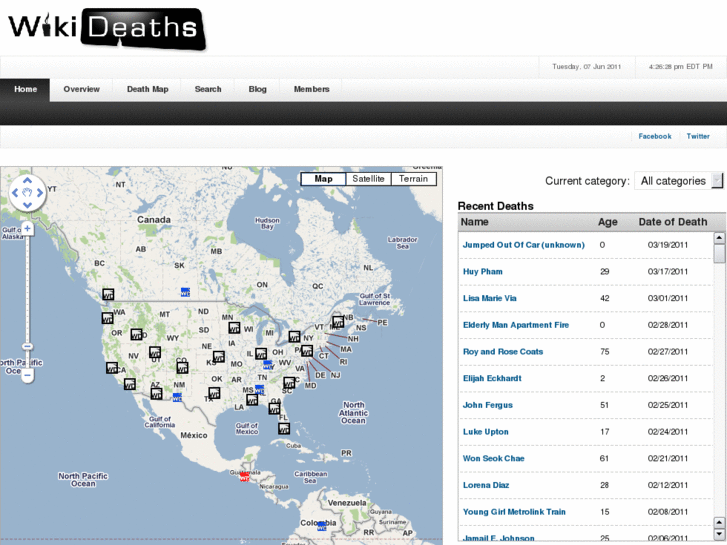This screenshot has width=727, height=545.
Task: Open Jumped Out Of Car (unknown) entry
Action: (x=523, y=245)
